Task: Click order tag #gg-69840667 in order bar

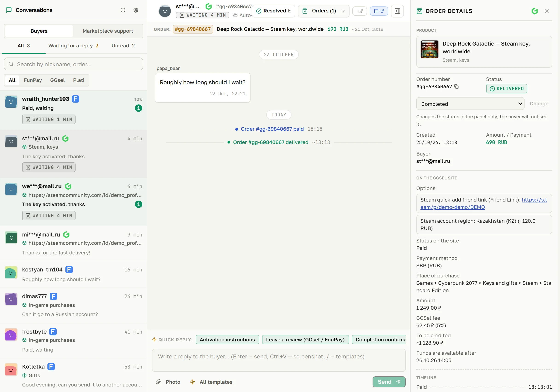Action: tap(193, 29)
